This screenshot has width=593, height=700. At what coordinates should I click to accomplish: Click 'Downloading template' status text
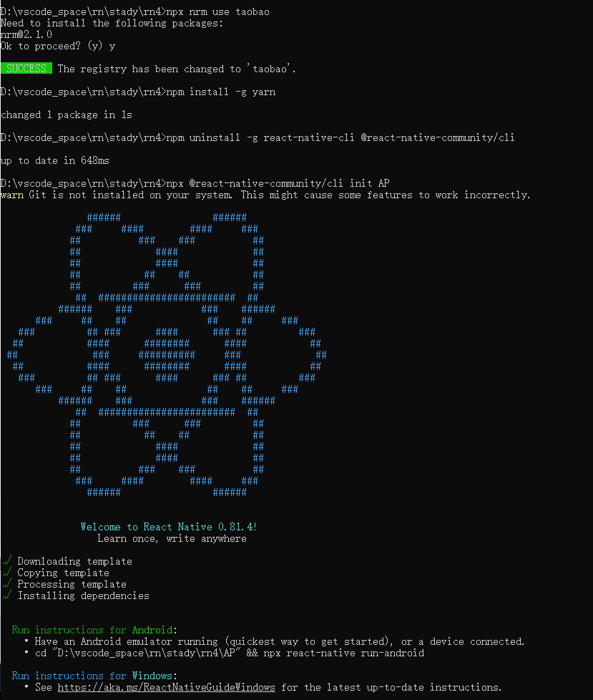click(x=74, y=561)
